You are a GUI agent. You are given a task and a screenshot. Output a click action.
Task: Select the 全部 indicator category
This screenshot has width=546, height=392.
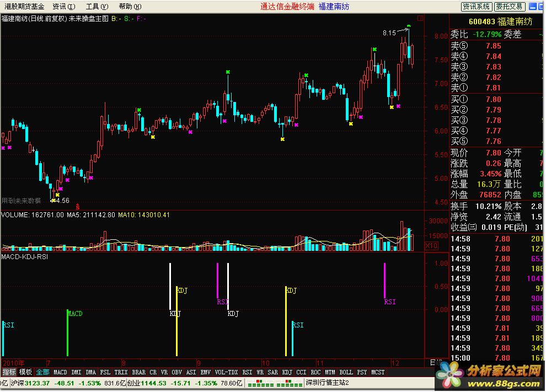click(x=42, y=372)
